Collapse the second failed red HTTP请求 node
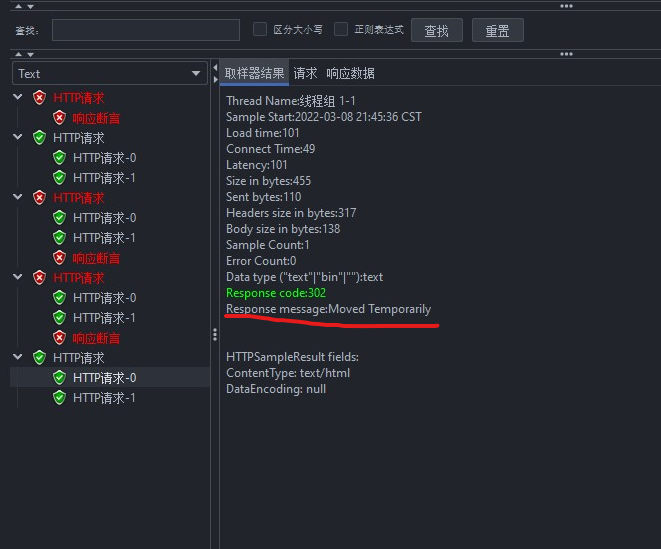The image size is (661, 549). click(18, 197)
